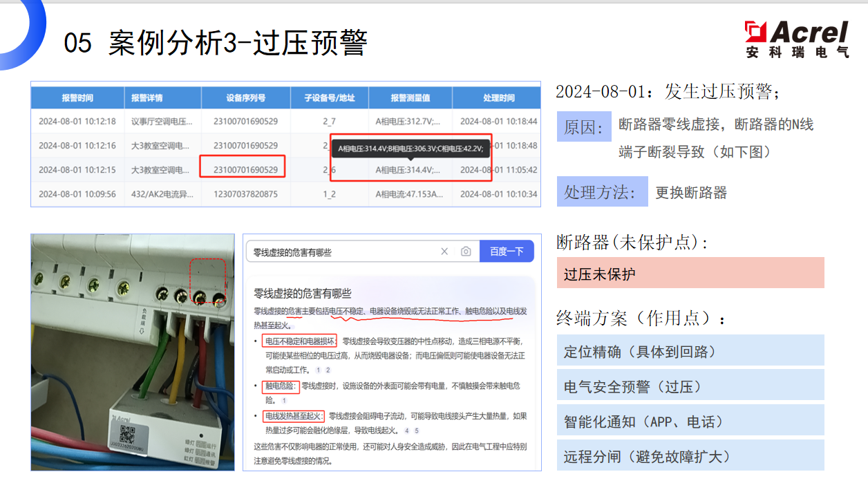This screenshot has height=492, width=868.
Task: Select the 设备序列号 column header
Action: 246,98
